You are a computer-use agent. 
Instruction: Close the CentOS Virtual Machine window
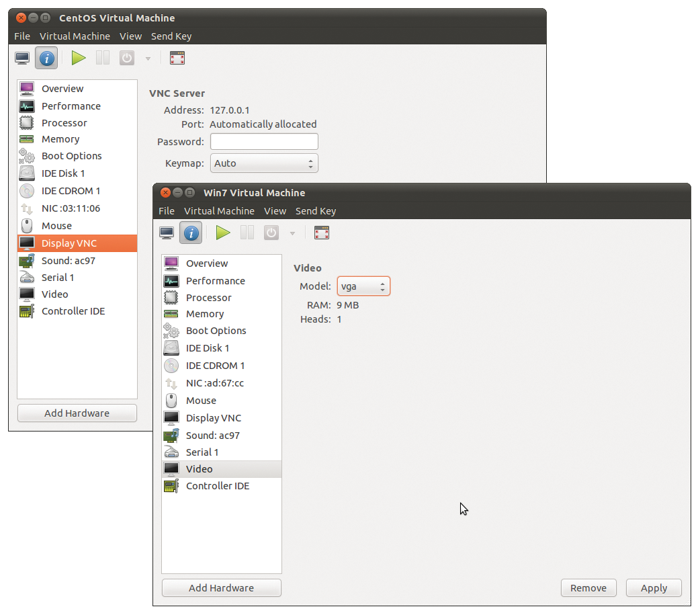(x=21, y=18)
